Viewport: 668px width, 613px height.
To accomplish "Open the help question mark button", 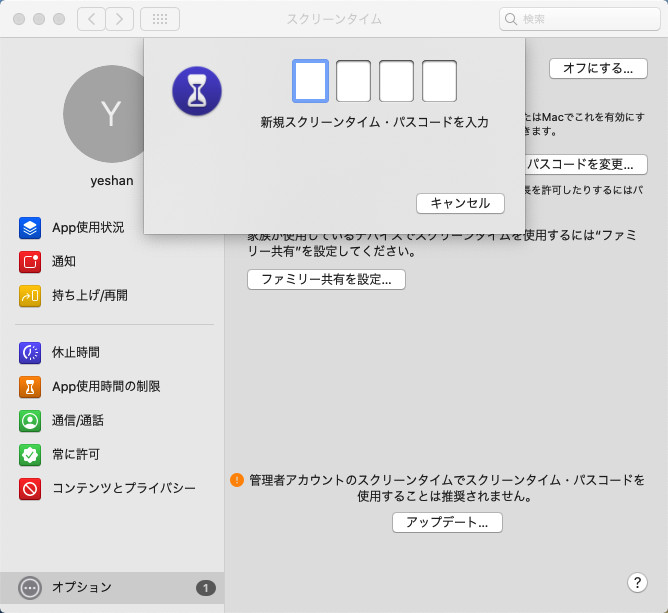I will point(637,582).
